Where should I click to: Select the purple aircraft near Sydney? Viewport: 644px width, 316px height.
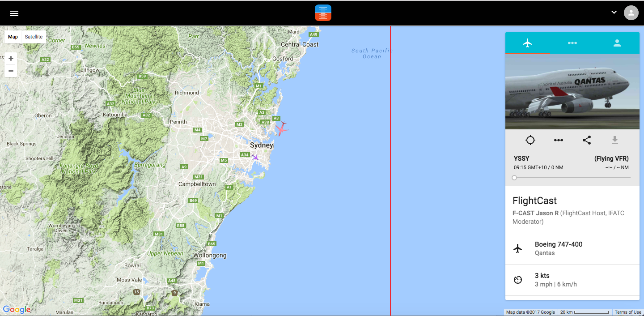pos(255,157)
